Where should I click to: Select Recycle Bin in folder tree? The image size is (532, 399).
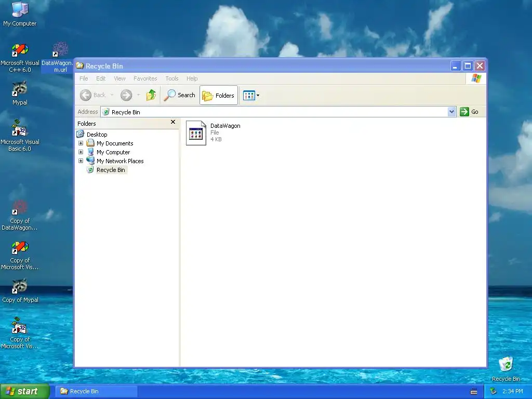coord(111,170)
